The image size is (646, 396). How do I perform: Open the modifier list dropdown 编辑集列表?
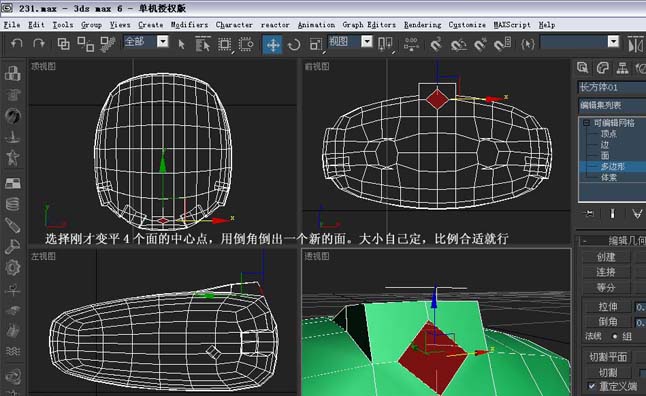click(x=612, y=105)
